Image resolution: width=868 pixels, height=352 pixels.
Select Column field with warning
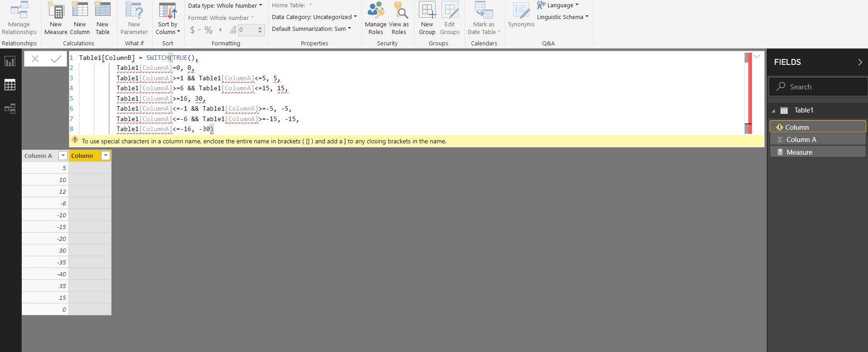tap(818, 127)
